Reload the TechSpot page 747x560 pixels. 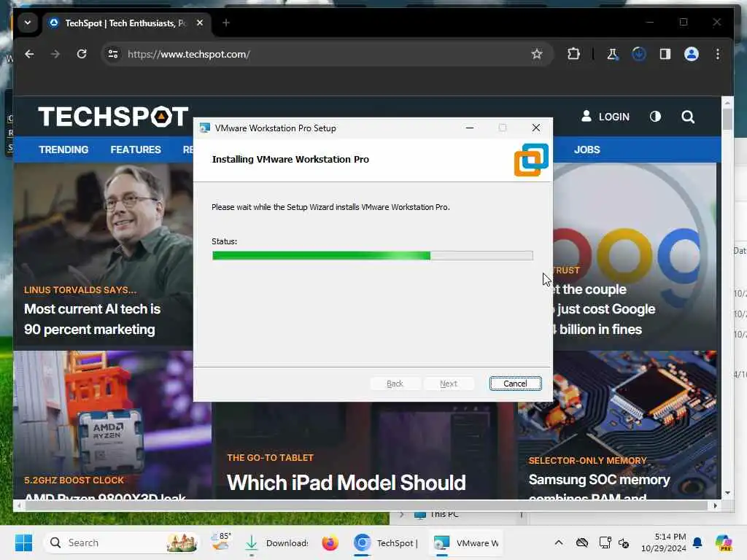pos(82,54)
